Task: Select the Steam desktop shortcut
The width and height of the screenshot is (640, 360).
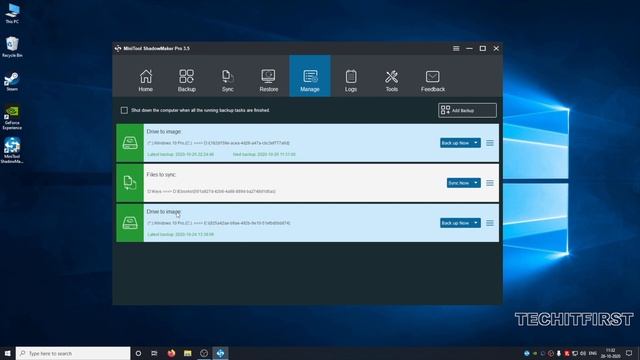Action: pyautogui.click(x=12, y=81)
